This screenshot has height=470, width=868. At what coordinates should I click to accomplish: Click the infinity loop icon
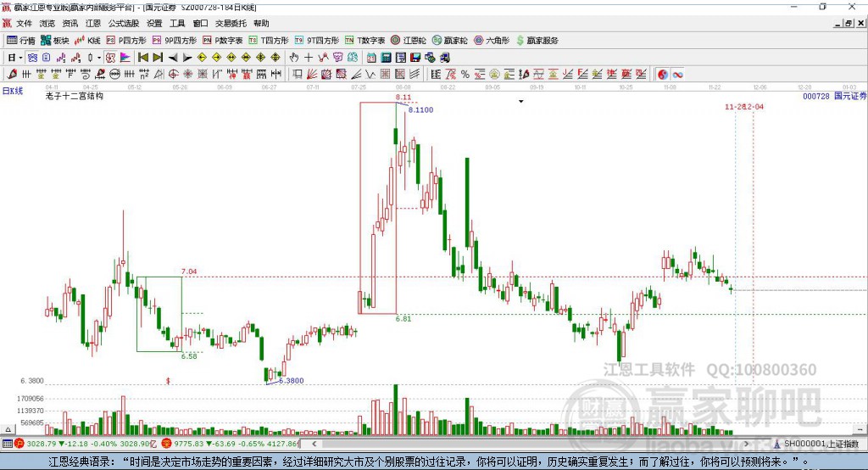[677, 75]
